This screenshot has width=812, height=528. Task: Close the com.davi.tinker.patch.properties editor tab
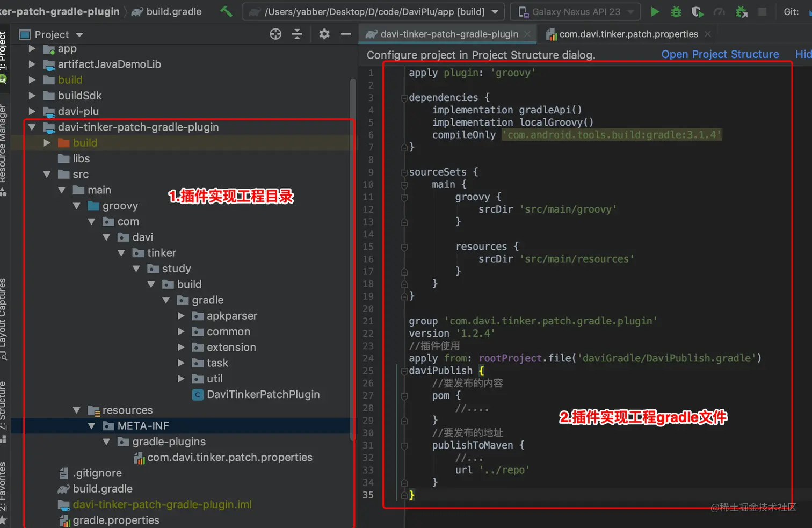click(708, 34)
